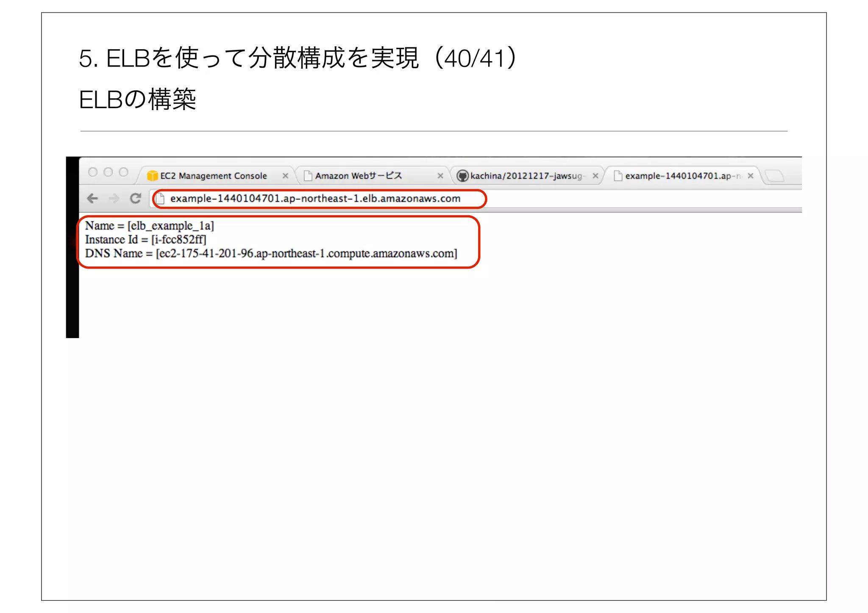Click the text 'Name = [elb_example_1a]'
868x613 pixels.
149,226
